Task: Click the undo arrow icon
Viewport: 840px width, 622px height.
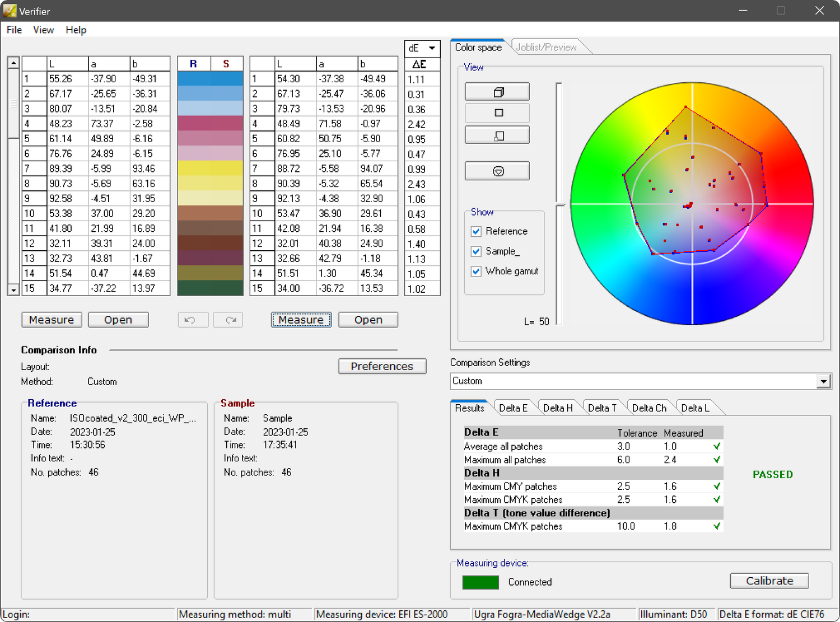Action: [x=193, y=320]
